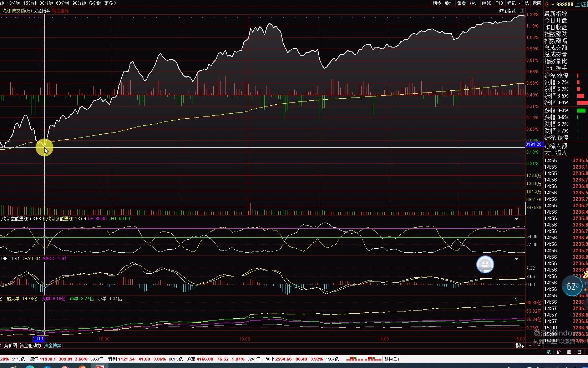Screen dimensions: 588x368
Task: Click the 成交额(万) legend label
Action: click(22, 11)
